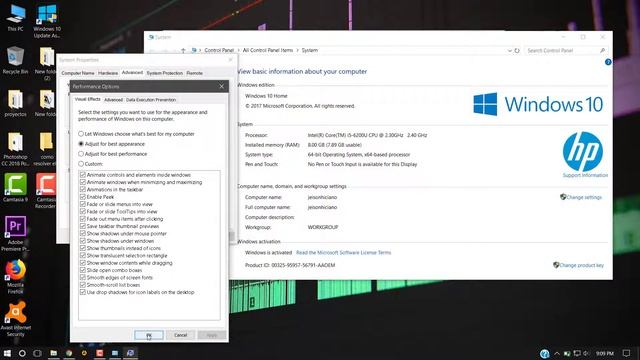This screenshot has width=640, height=360.
Task: Open the Windows Start menu
Action: tap(7, 353)
